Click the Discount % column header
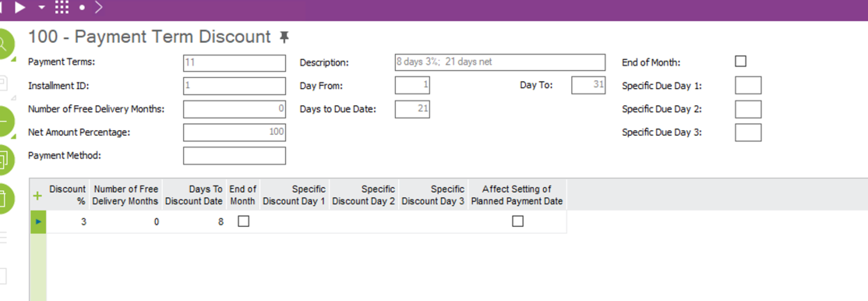 pos(68,195)
